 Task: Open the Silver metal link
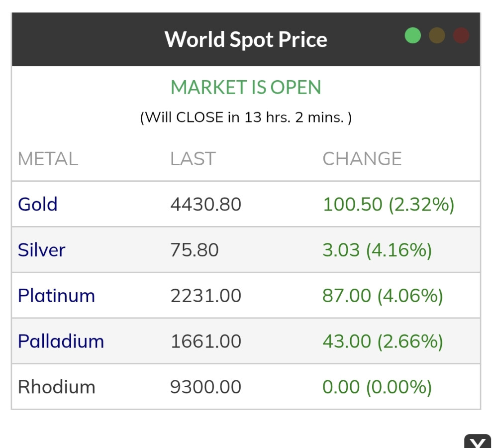(x=42, y=250)
